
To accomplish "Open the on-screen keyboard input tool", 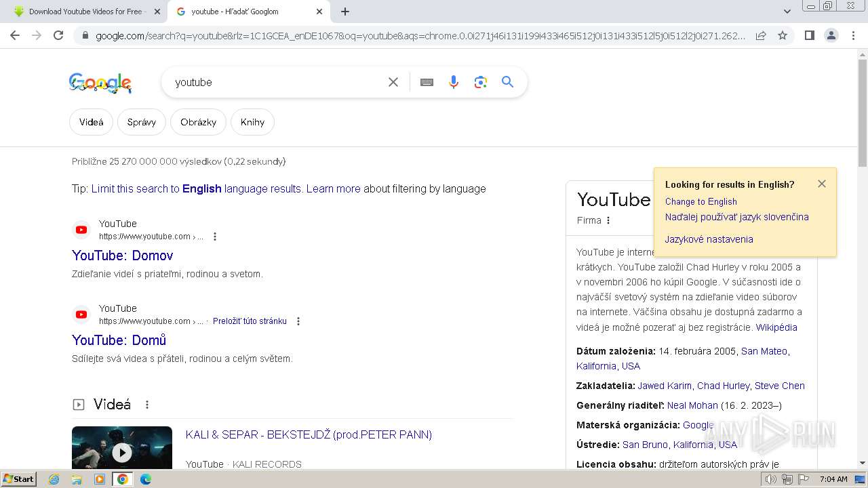I will 427,82.
